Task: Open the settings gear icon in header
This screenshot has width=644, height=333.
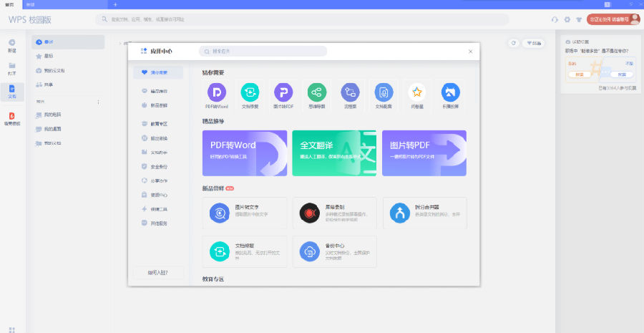Action: 567,19
